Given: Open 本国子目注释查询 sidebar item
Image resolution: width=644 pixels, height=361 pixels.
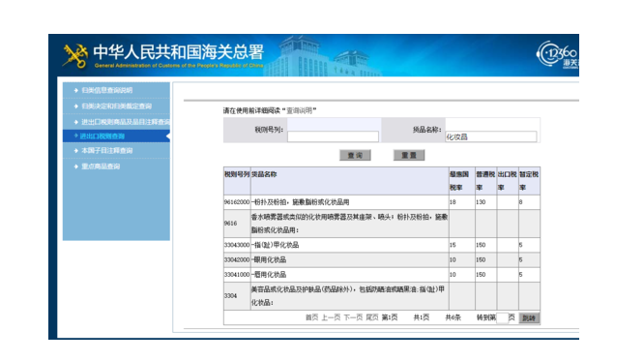Looking at the screenshot, I should [x=106, y=150].
